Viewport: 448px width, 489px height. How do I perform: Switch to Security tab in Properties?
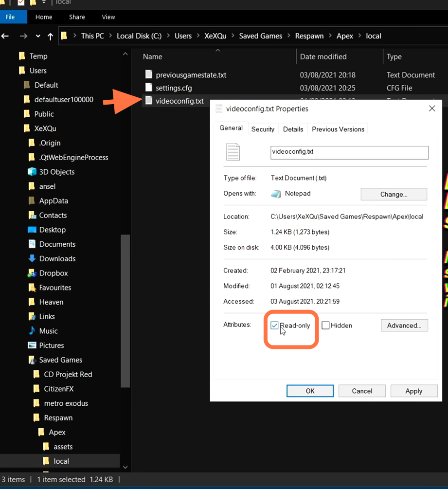click(263, 129)
